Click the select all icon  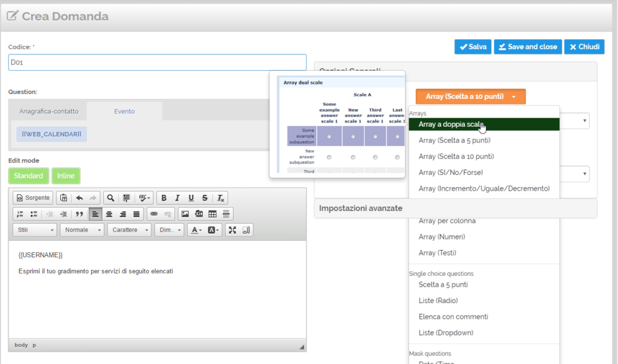point(126,198)
